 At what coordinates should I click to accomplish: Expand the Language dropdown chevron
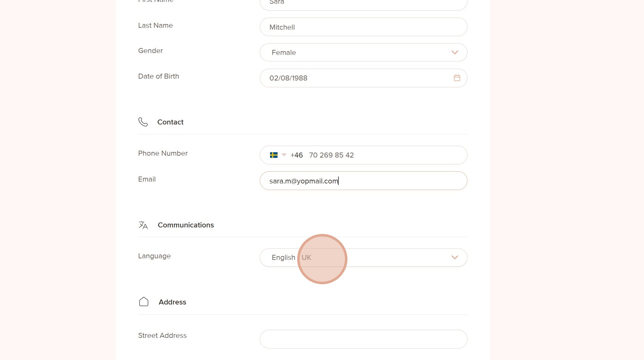(x=454, y=257)
